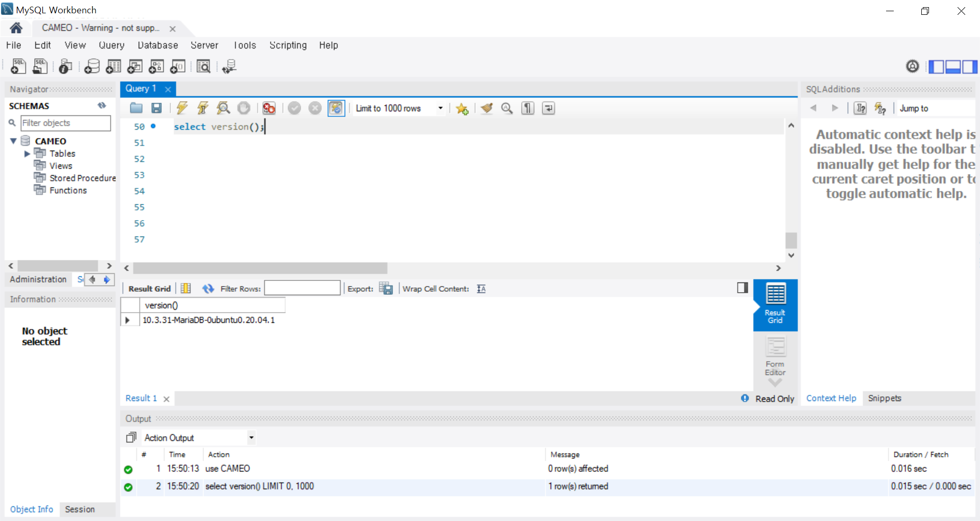Stop the executing query

244,108
